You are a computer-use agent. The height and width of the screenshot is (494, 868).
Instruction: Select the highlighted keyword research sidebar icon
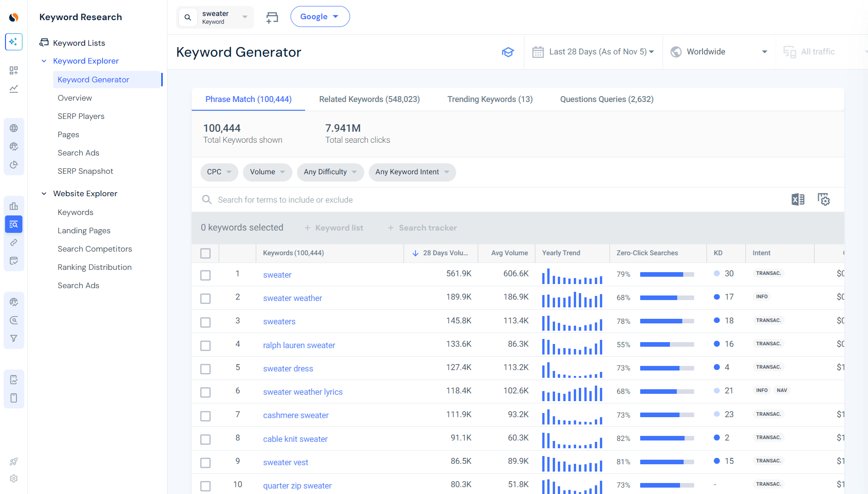pyautogui.click(x=14, y=224)
